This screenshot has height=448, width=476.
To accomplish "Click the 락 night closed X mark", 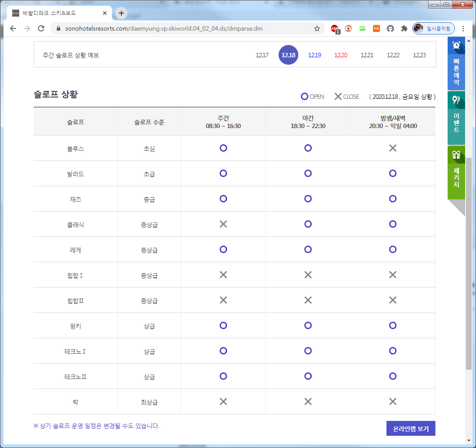I will coord(308,402).
